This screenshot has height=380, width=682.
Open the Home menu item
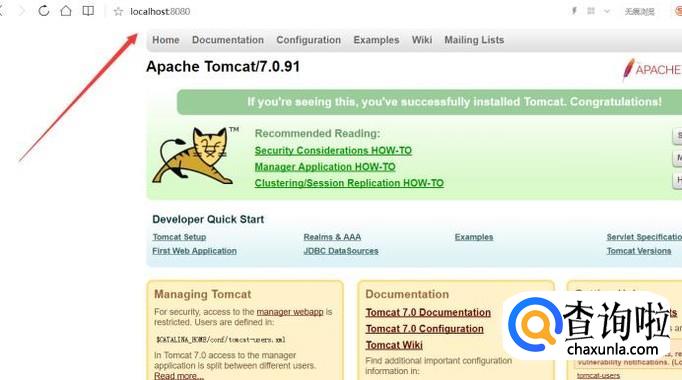[x=166, y=40]
